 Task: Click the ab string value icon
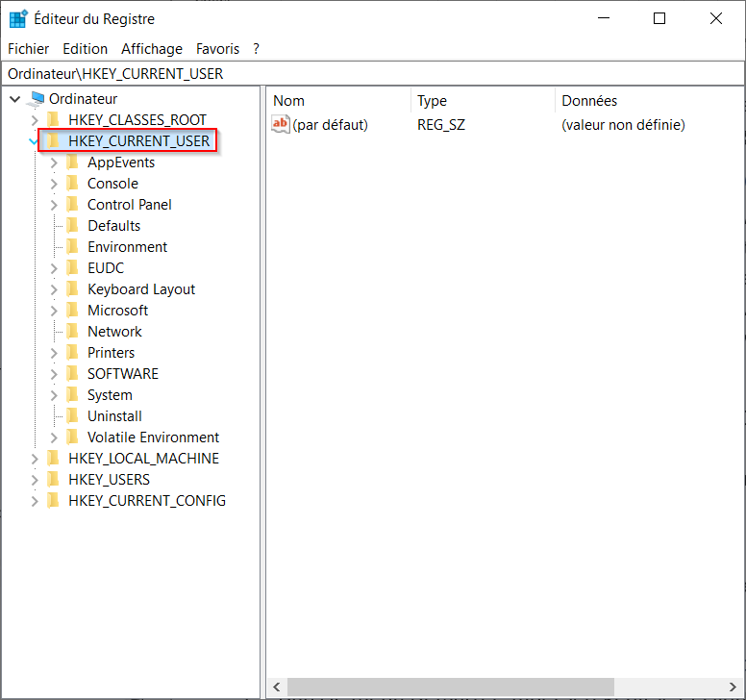point(281,124)
